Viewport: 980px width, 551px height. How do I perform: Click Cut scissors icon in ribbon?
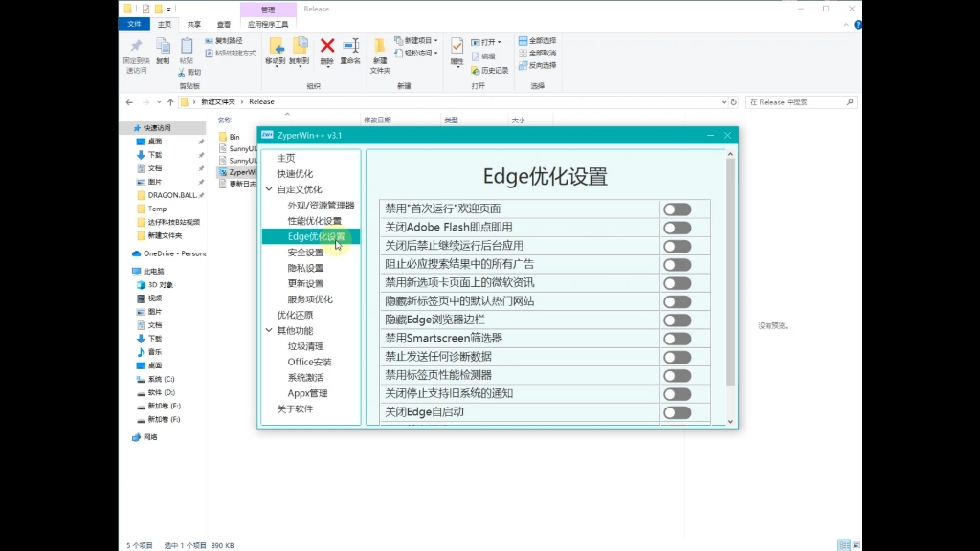point(181,73)
